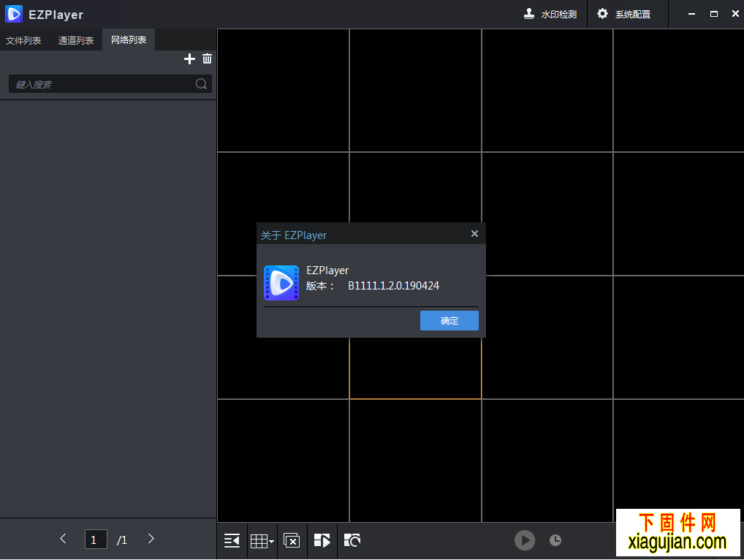Go to next list page arrow
Image resolution: width=744 pixels, height=560 pixels.
151,539
